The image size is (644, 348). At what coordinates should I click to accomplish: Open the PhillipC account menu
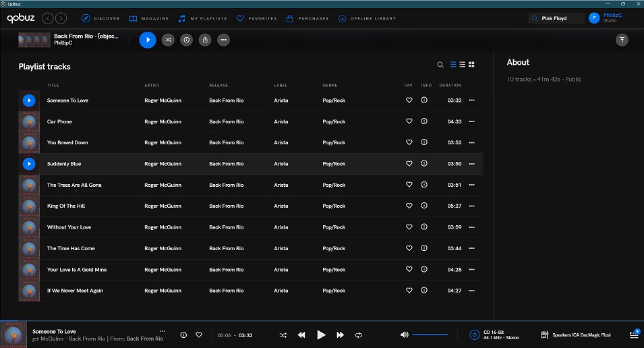click(606, 18)
